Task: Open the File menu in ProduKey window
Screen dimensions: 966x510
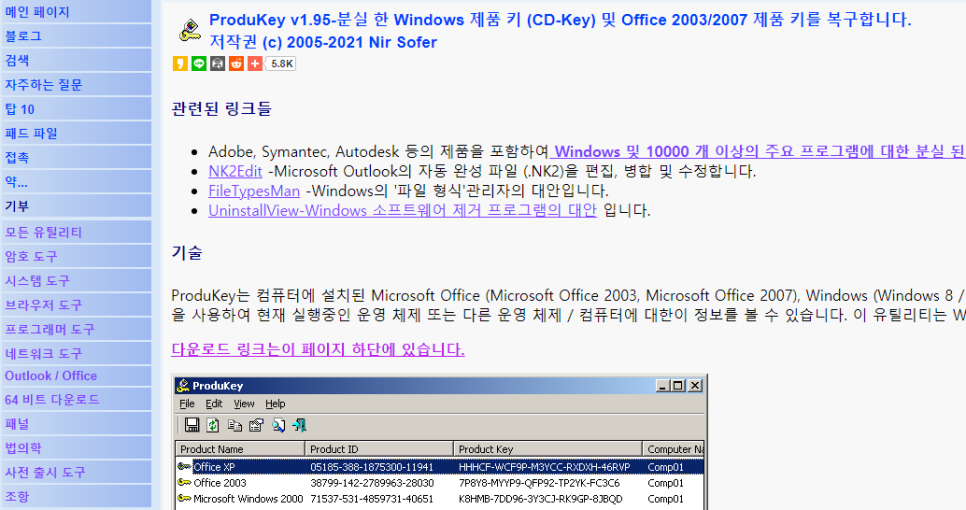Action: 187,404
